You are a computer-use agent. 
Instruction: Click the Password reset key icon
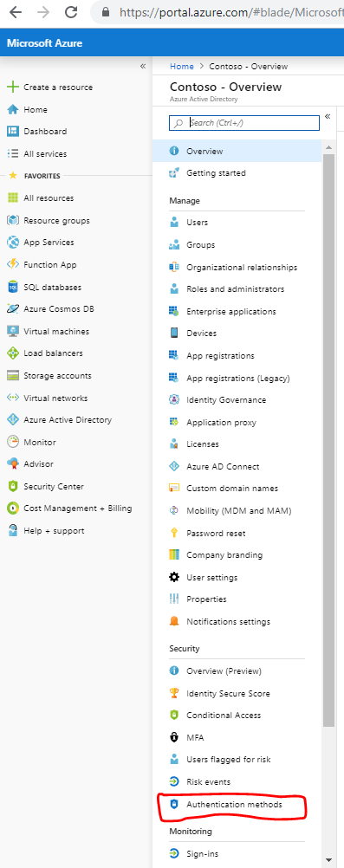(174, 533)
